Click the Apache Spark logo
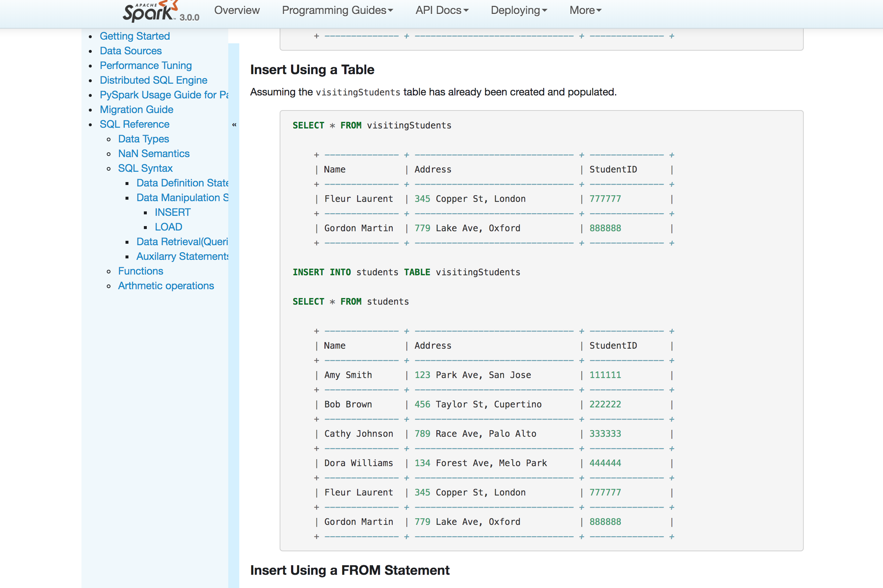The image size is (883, 588). (150, 11)
